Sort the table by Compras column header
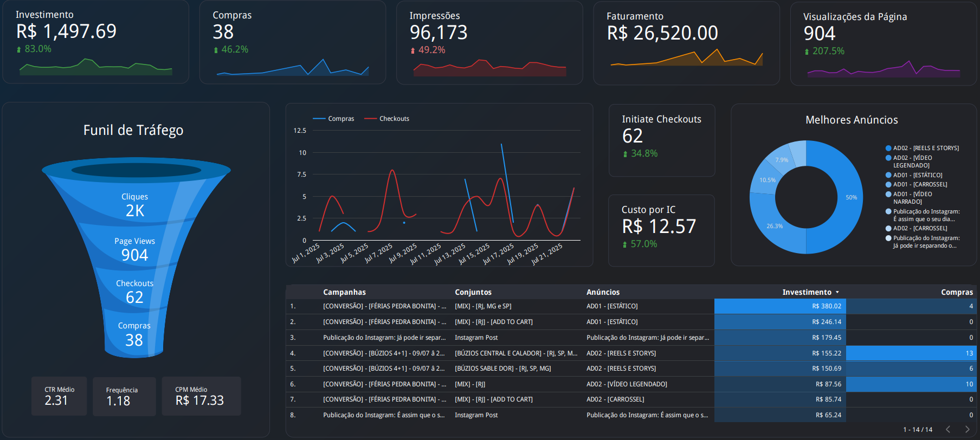This screenshot has height=440, width=980. [x=956, y=292]
